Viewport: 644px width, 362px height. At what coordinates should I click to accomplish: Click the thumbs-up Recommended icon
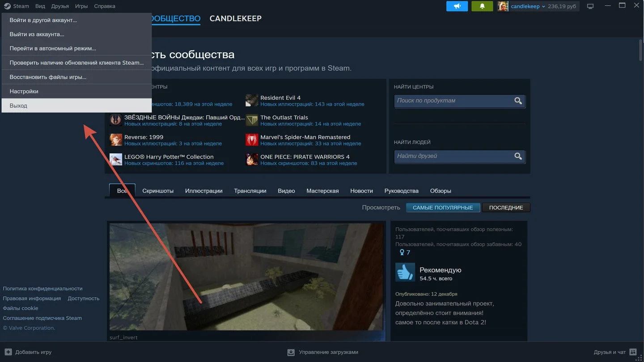point(405,272)
